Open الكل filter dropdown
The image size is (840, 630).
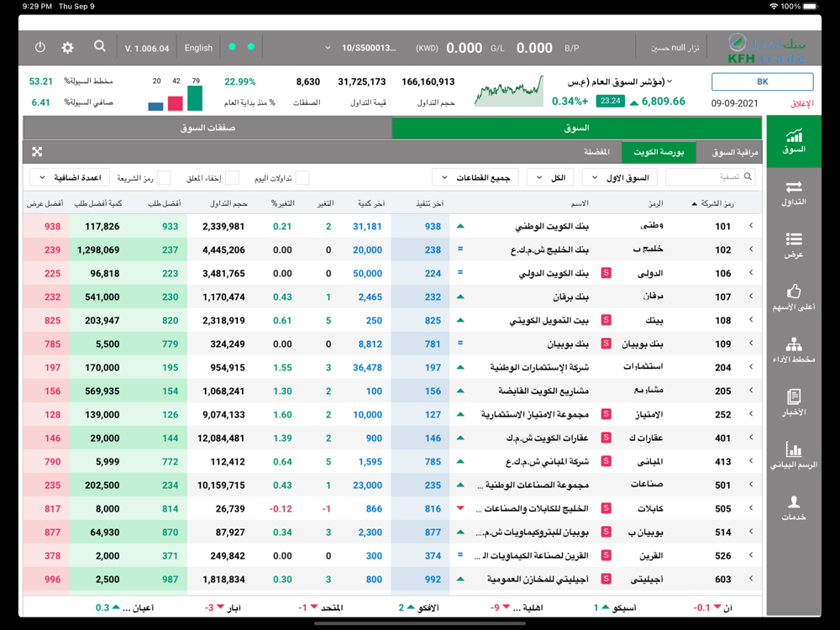click(550, 177)
